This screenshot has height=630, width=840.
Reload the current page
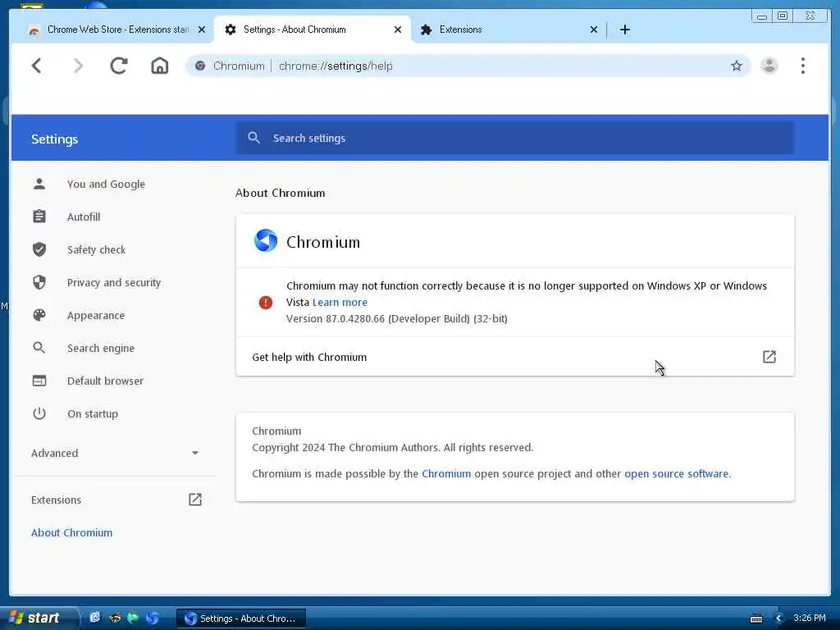coord(119,66)
